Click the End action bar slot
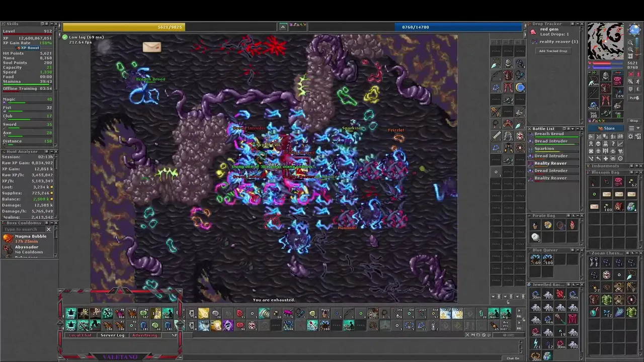 434,313
